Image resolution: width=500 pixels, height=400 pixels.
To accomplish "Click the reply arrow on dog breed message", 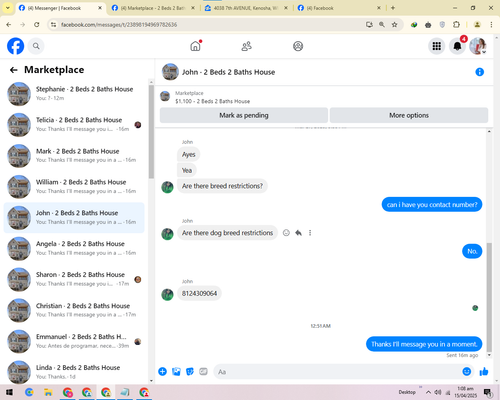I will (x=298, y=233).
